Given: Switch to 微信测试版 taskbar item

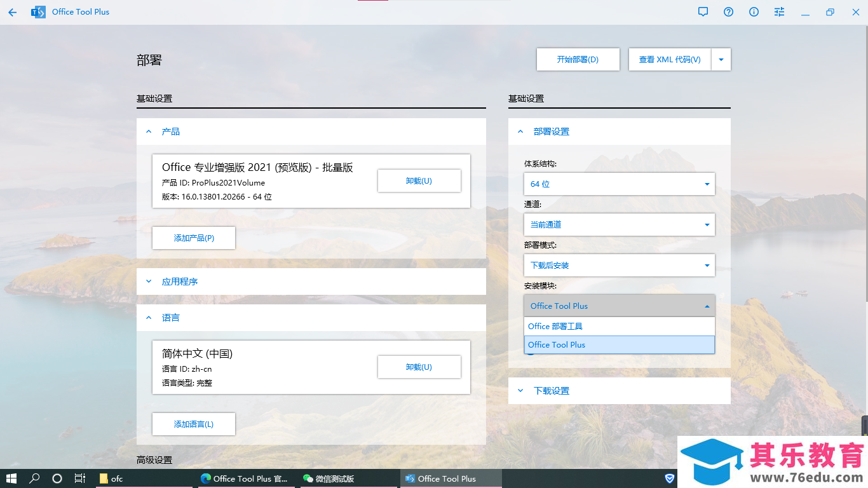Looking at the screenshot, I should (x=348, y=478).
